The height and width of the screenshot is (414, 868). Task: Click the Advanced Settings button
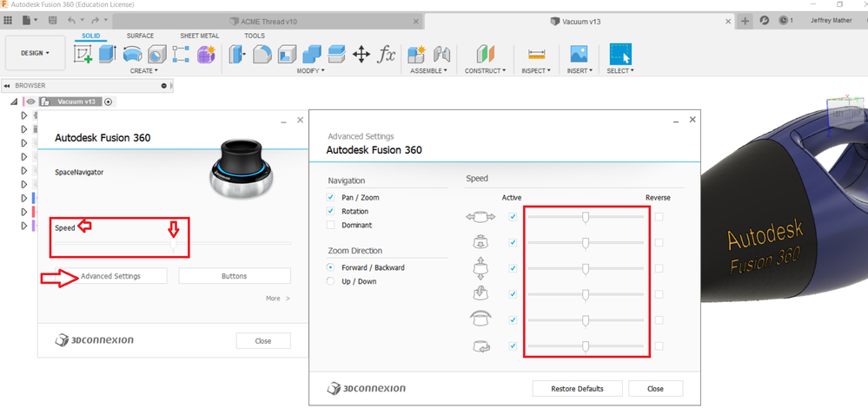point(110,276)
